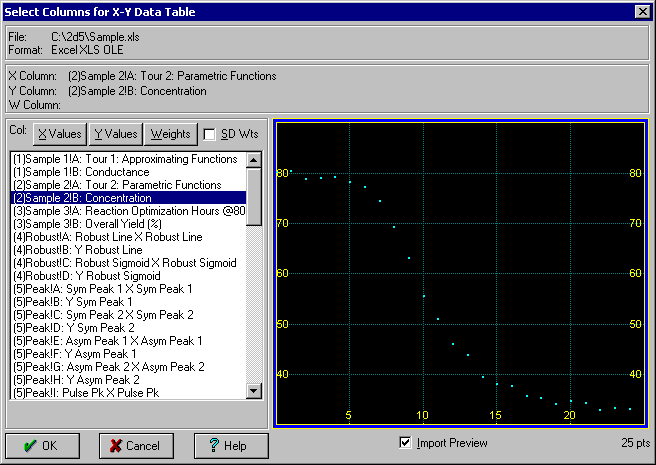656x465 pixels.
Task: Click the green checkmark OK button
Action: [43, 445]
